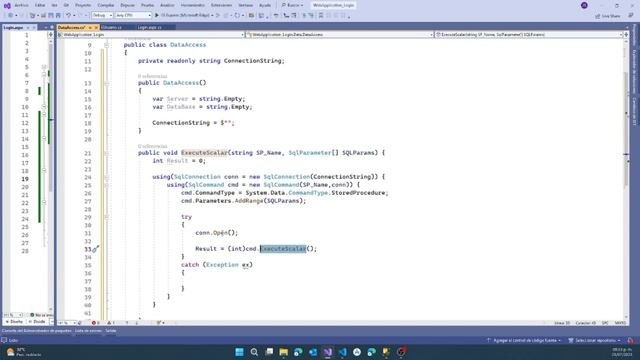640x360 pixels.
Task: Open the editor zoom percentage dropdown
Action: point(67,323)
